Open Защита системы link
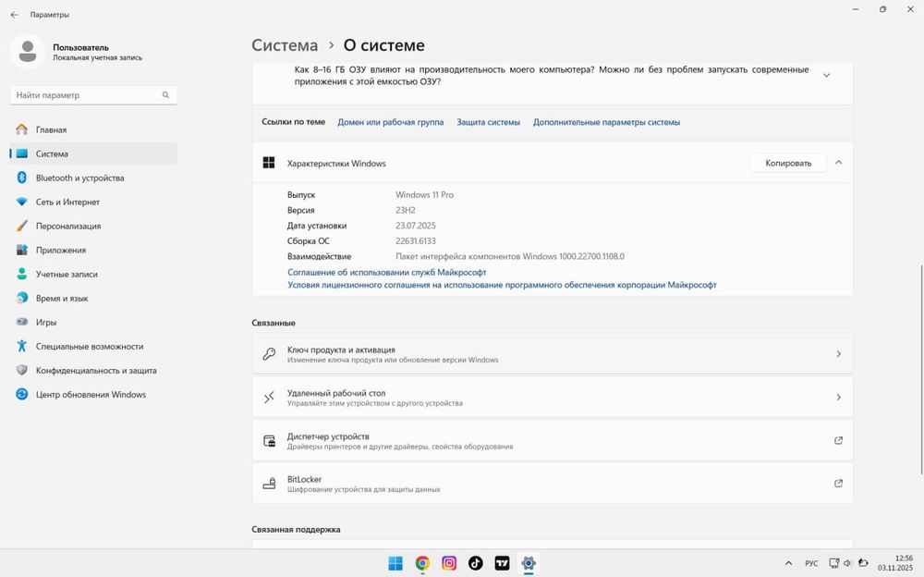This screenshot has height=577, width=924. [x=488, y=122]
